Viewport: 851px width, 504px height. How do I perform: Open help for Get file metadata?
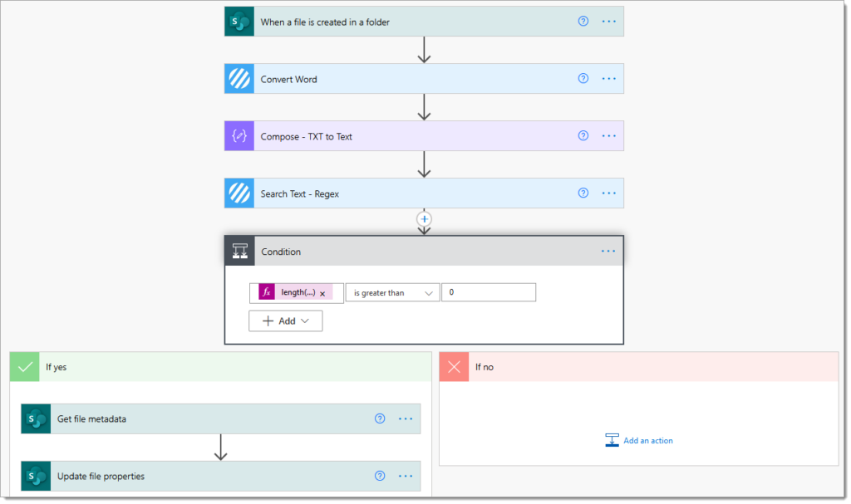[x=380, y=418]
